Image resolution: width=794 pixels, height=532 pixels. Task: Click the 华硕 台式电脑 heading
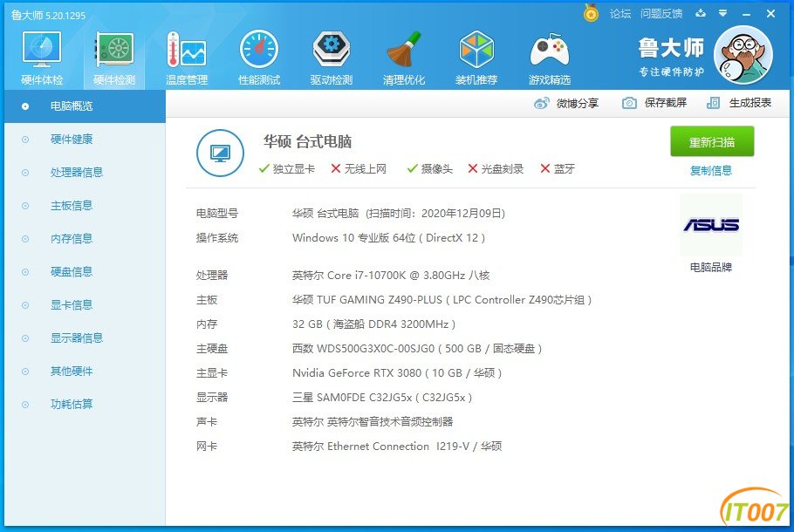coord(307,142)
